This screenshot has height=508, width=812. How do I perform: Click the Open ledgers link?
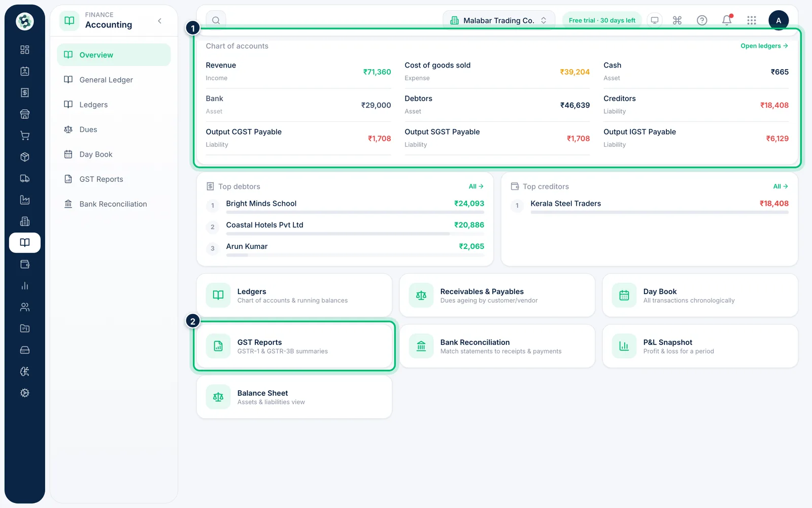[764, 46]
